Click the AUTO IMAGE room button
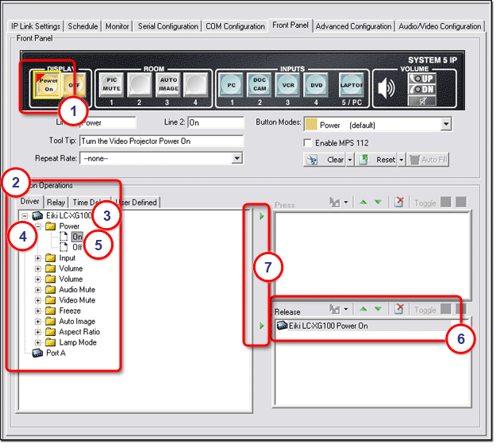Screen dimensions: 500x448 click(x=167, y=84)
